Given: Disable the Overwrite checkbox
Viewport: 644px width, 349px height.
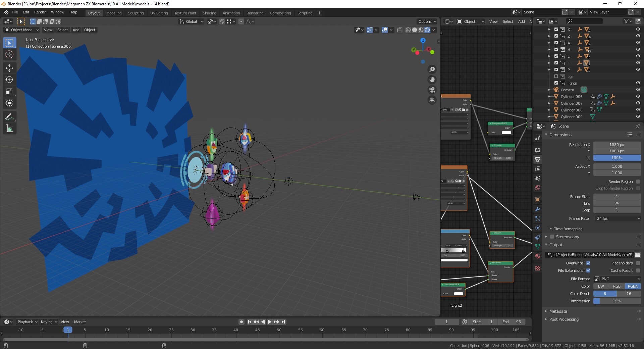Looking at the screenshot, I should pos(588,263).
